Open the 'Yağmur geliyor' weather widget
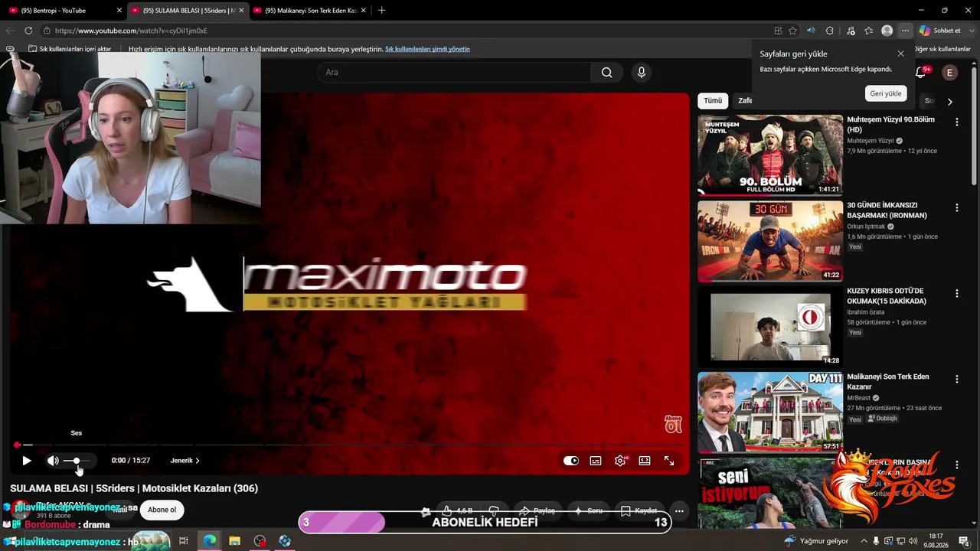 click(816, 541)
